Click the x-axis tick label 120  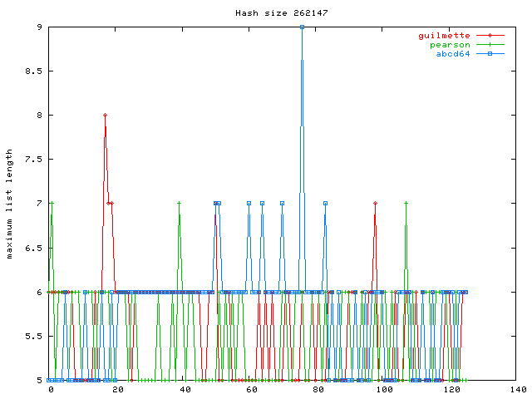[451, 390]
